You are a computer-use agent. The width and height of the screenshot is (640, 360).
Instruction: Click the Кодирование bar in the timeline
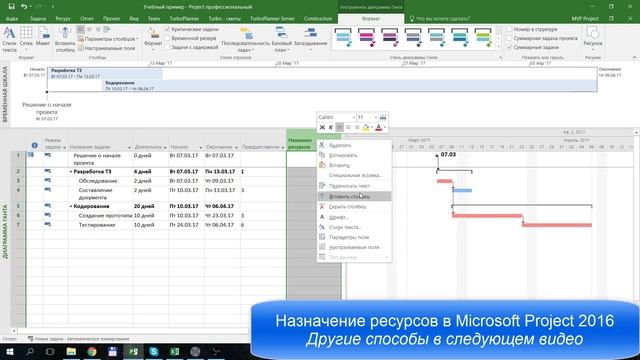pos(350,86)
